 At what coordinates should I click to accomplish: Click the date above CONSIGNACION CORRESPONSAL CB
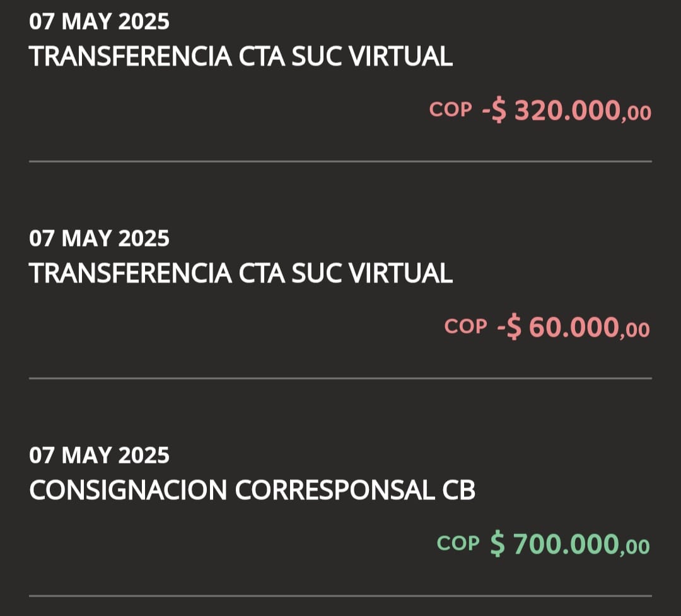(99, 455)
